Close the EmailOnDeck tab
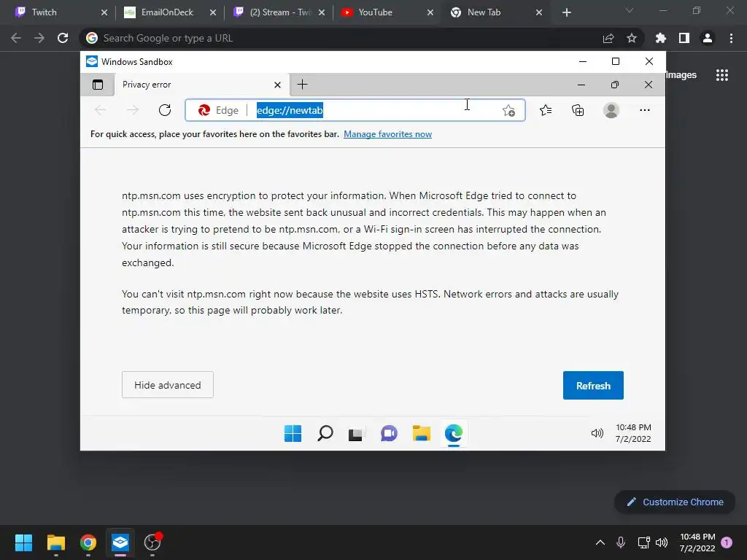 [213, 12]
